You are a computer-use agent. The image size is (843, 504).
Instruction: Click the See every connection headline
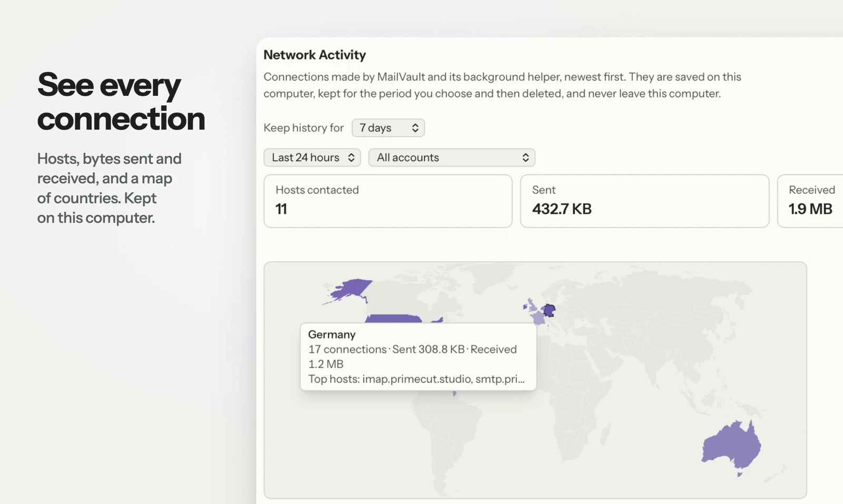pos(121,101)
